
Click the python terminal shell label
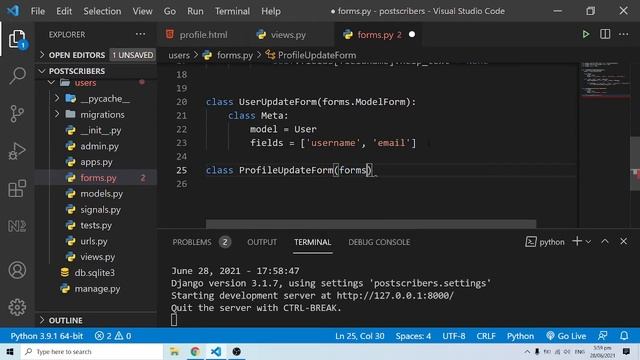pyautogui.click(x=545, y=242)
